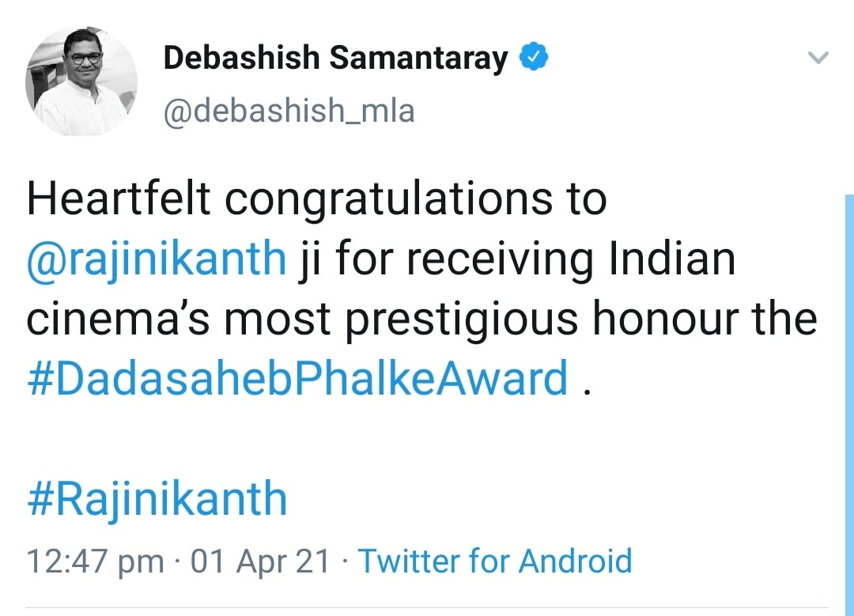Open the Twitter for Android source link
Viewport: 854px width, 616px height.
[496, 561]
